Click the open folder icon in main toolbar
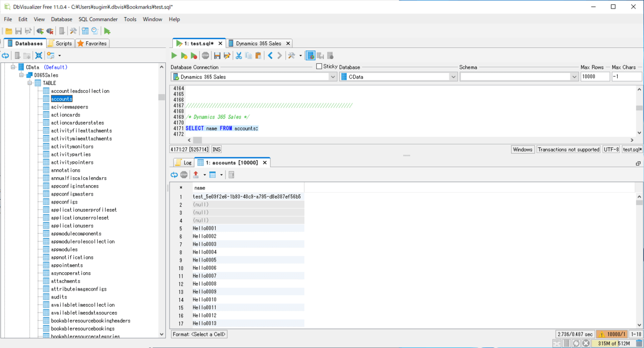Image resolution: width=644 pixels, height=348 pixels. click(9, 31)
